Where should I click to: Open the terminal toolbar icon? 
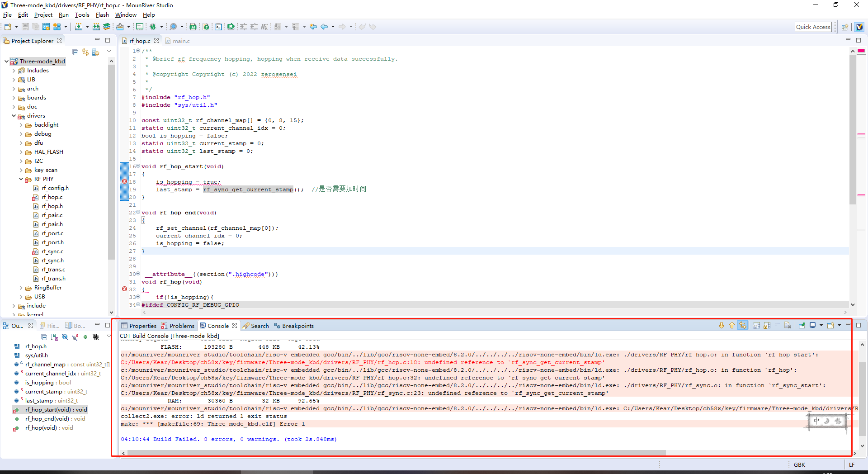(218, 27)
